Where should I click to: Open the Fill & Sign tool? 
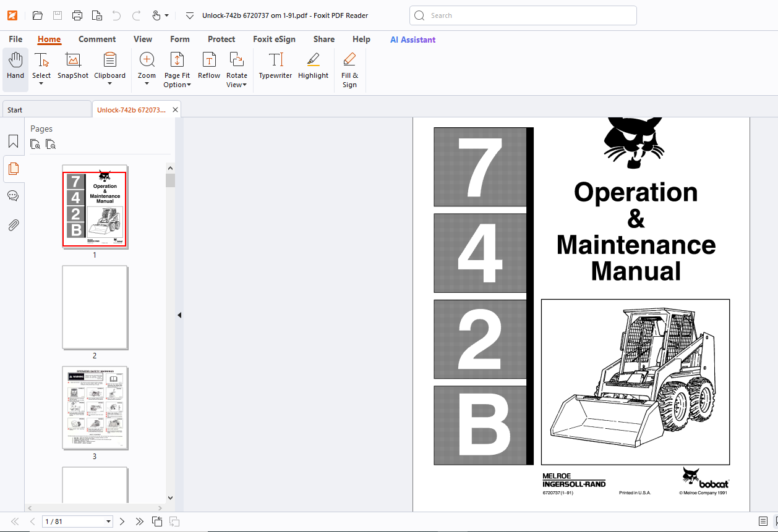(349, 70)
